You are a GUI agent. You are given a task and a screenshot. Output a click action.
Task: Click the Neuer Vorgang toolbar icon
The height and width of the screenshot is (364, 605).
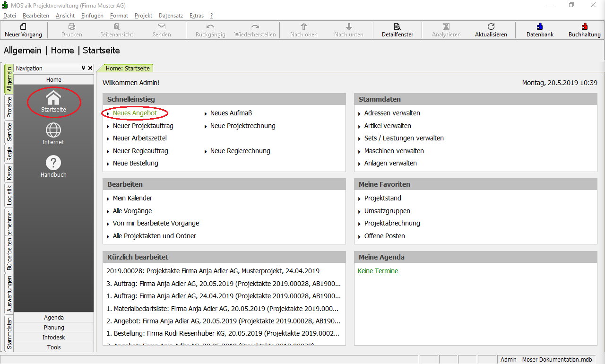(23, 27)
